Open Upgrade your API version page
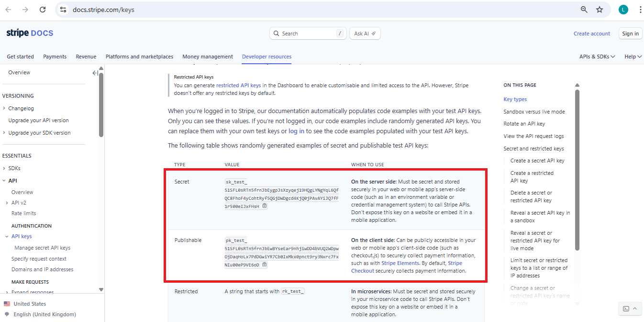Screen dimensions: 644x322 click(38, 120)
